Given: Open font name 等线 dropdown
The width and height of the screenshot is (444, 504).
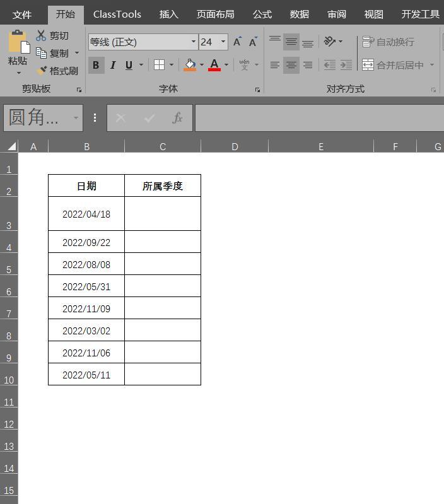Looking at the screenshot, I should coord(194,42).
